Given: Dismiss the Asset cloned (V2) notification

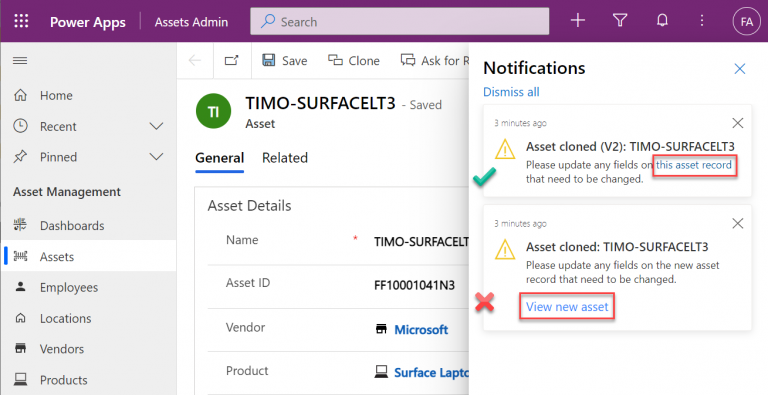Looking at the screenshot, I should pos(738,123).
